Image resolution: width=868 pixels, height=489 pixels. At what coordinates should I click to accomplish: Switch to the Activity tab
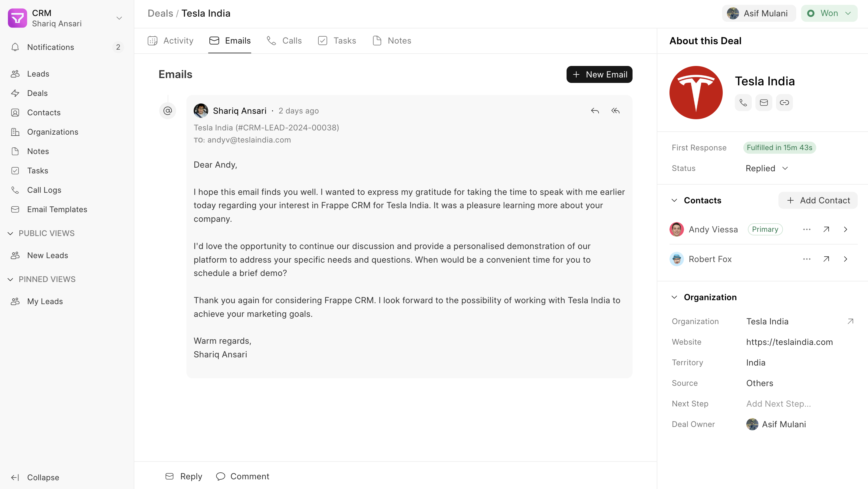(x=170, y=41)
